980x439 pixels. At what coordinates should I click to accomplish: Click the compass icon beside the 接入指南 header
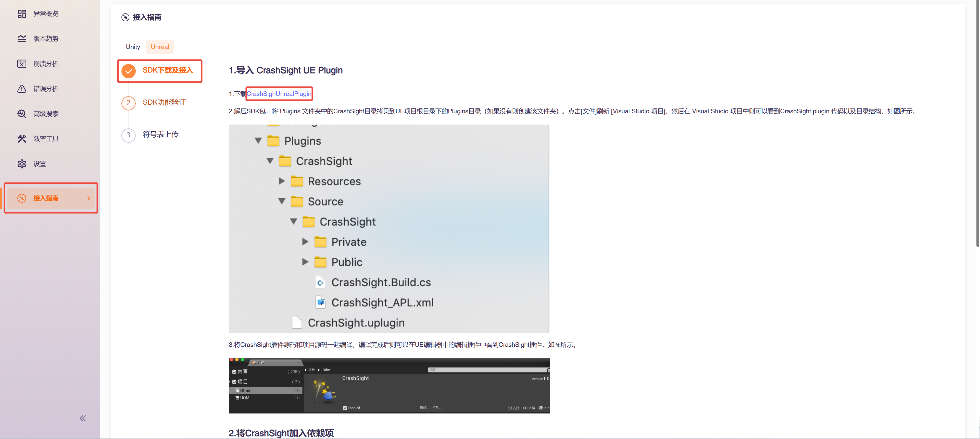tap(125, 17)
